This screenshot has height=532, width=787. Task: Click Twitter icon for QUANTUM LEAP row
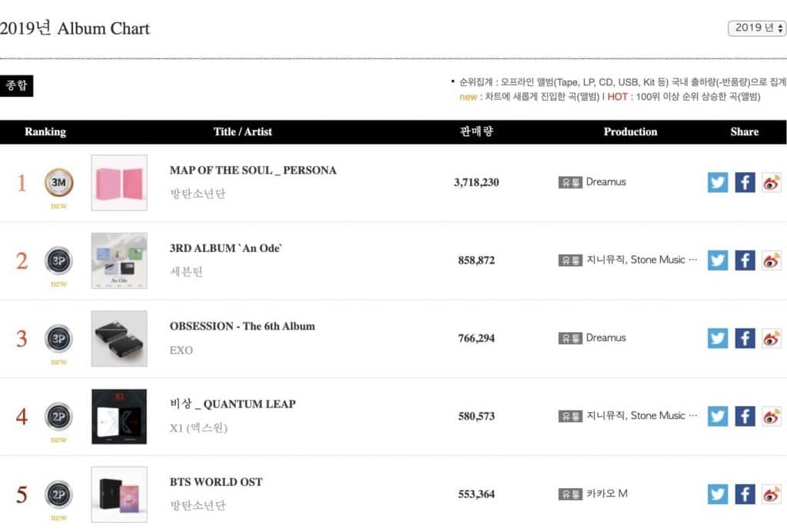pos(718,416)
